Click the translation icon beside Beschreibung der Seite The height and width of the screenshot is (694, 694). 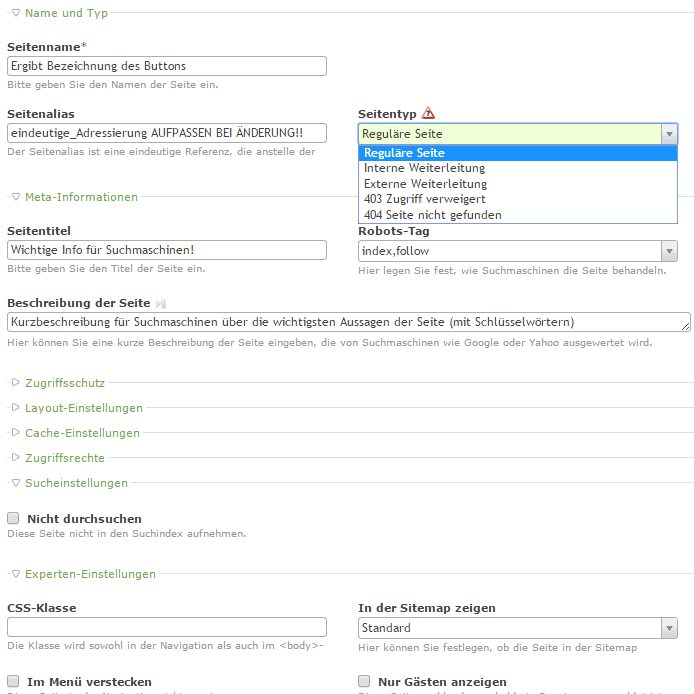click(x=161, y=304)
